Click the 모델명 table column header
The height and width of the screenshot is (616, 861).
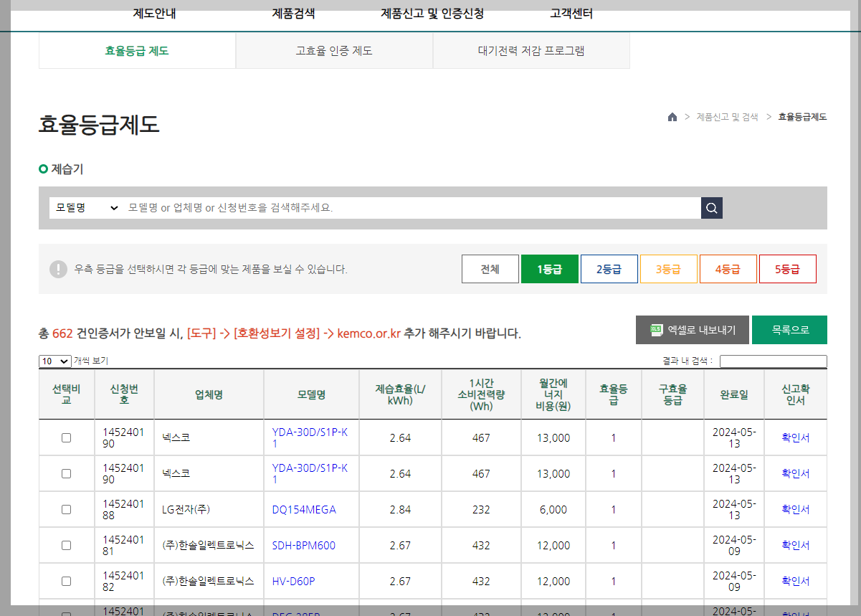[x=312, y=394]
